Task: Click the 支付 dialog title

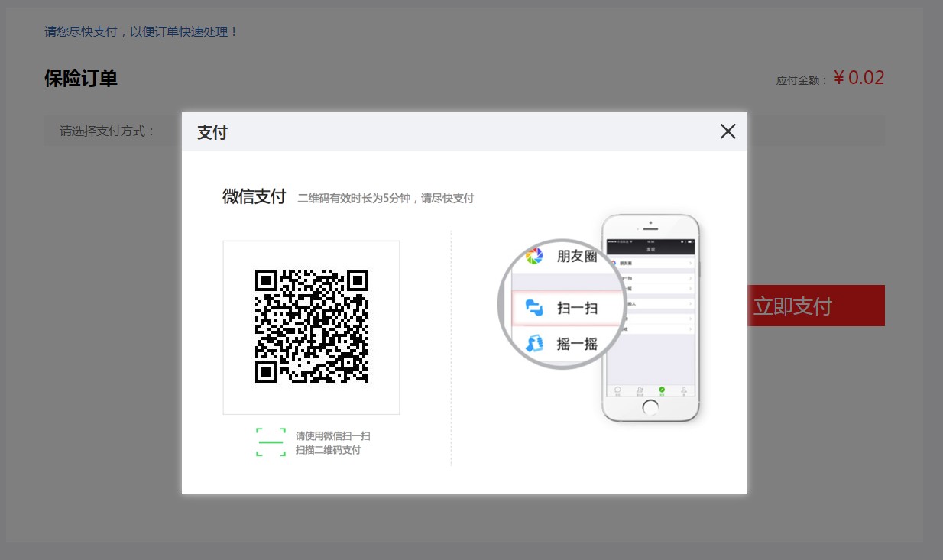Action: [212, 132]
